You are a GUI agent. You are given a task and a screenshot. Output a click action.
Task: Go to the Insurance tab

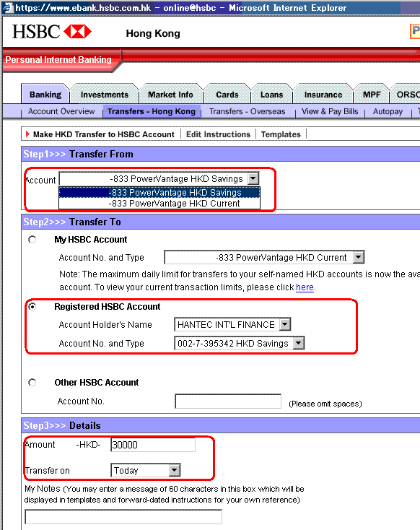pyautogui.click(x=323, y=95)
